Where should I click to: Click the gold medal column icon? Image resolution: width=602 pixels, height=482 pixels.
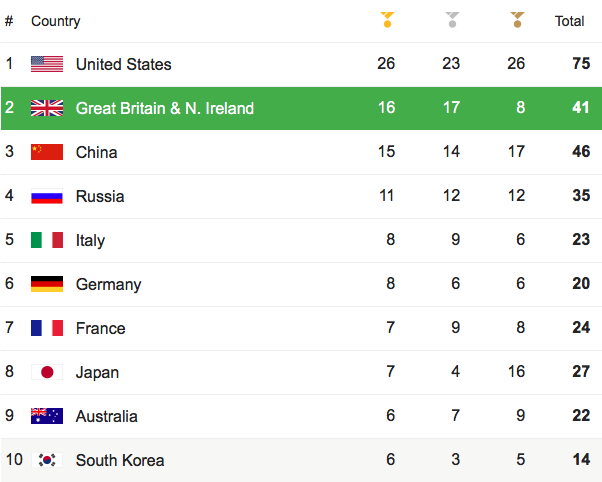click(x=387, y=20)
